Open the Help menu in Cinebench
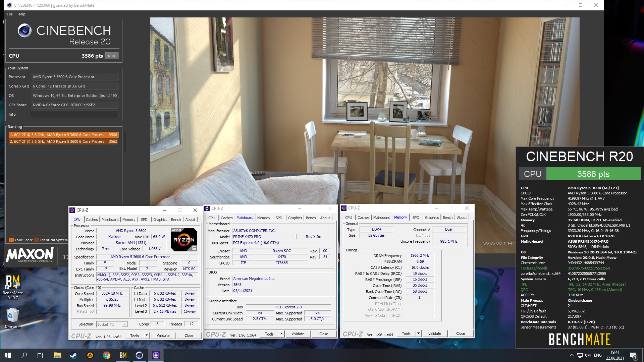The height and width of the screenshot is (362, 644). (x=21, y=14)
